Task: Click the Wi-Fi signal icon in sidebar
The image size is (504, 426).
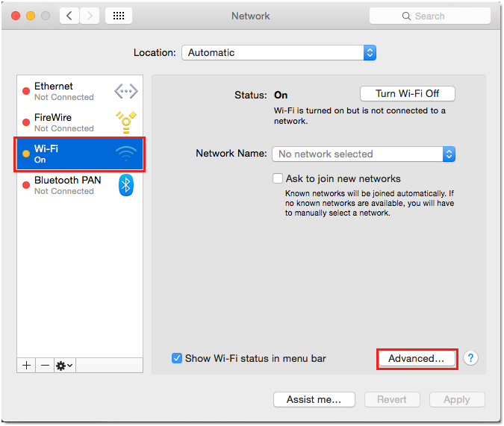Action: click(125, 154)
